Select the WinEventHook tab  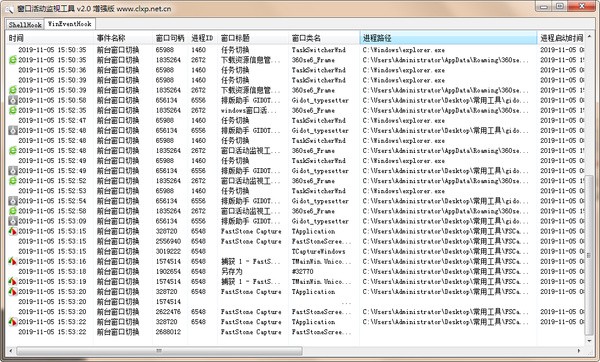[x=70, y=24]
